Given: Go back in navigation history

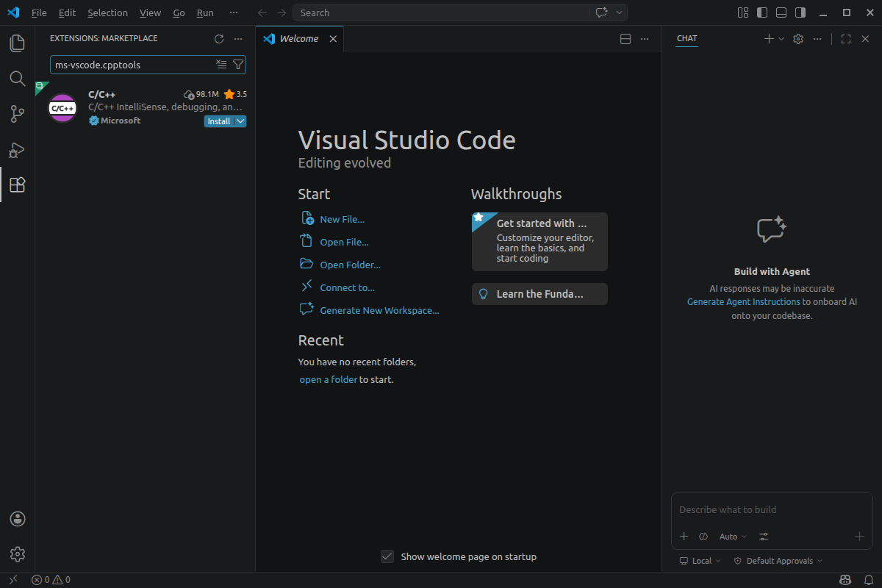Looking at the screenshot, I should coord(262,12).
